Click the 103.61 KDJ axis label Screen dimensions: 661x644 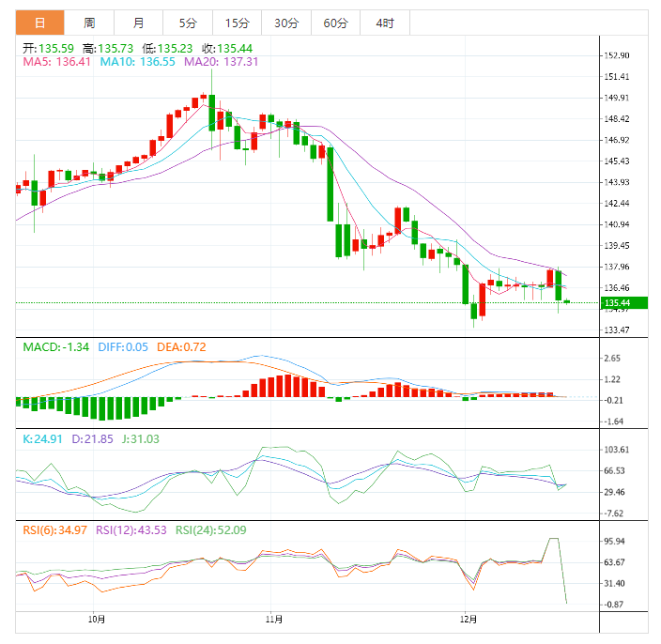617,450
